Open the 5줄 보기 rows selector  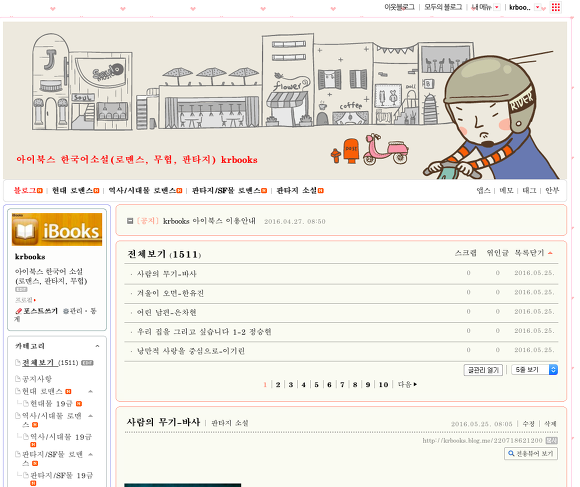point(535,369)
